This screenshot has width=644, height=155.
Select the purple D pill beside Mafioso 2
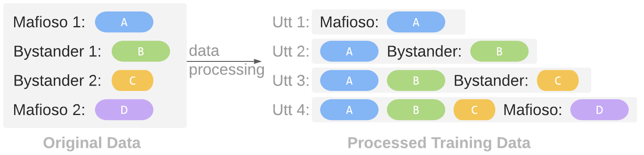[x=124, y=110]
